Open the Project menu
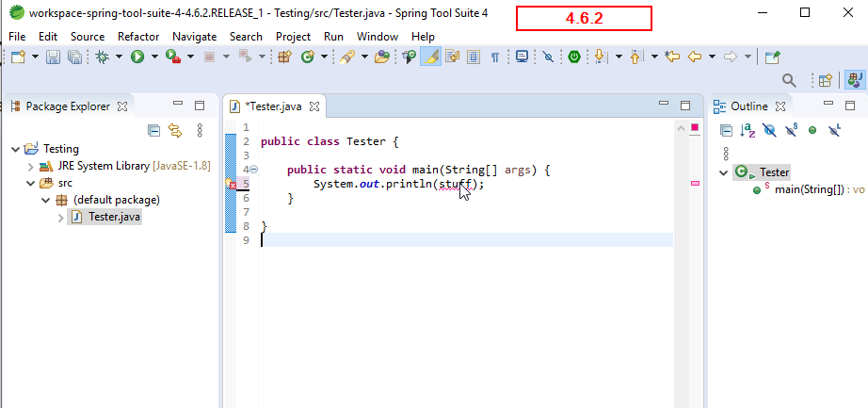Viewport: 868px width, 408px height. coord(294,37)
